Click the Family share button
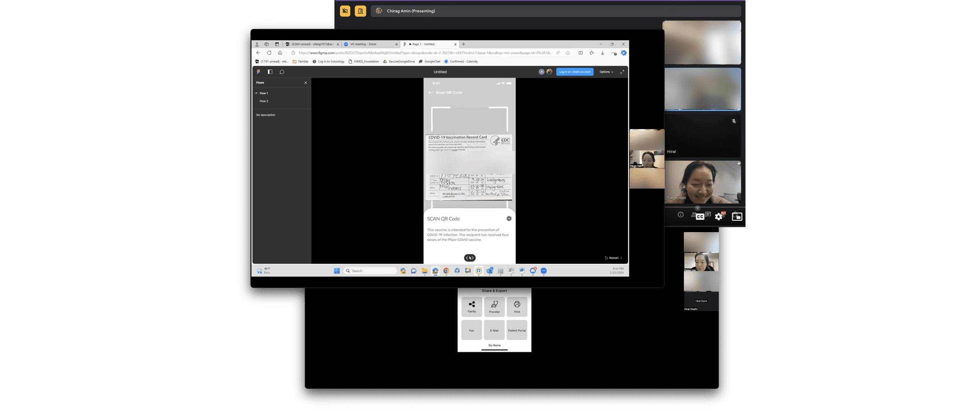This screenshot has width=980, height=410. [x=472, y=307]
